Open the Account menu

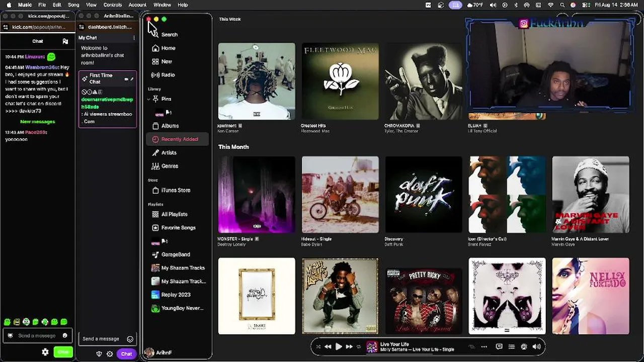click(137, 5)
